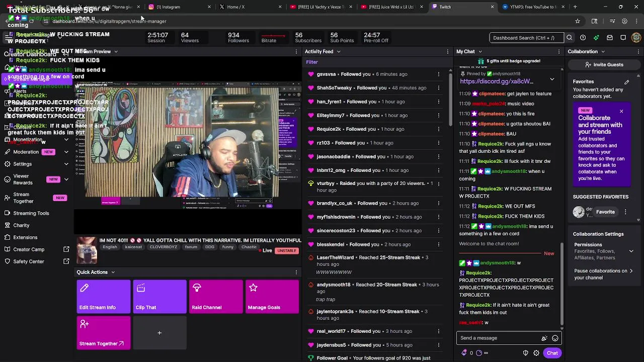Click the Stream Together quick action
644x362 pixels.
(104, 333)
